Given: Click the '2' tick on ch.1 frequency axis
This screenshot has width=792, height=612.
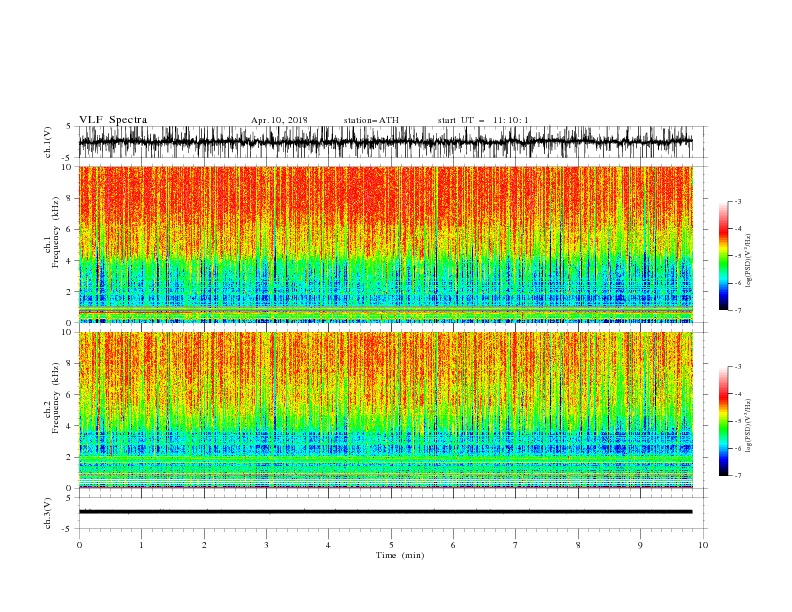Looking at the screenshot, I should [70, 292].
